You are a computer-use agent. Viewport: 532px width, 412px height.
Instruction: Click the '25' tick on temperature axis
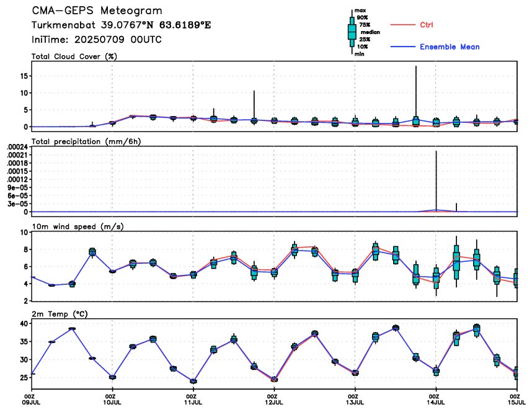click(24, 377)
